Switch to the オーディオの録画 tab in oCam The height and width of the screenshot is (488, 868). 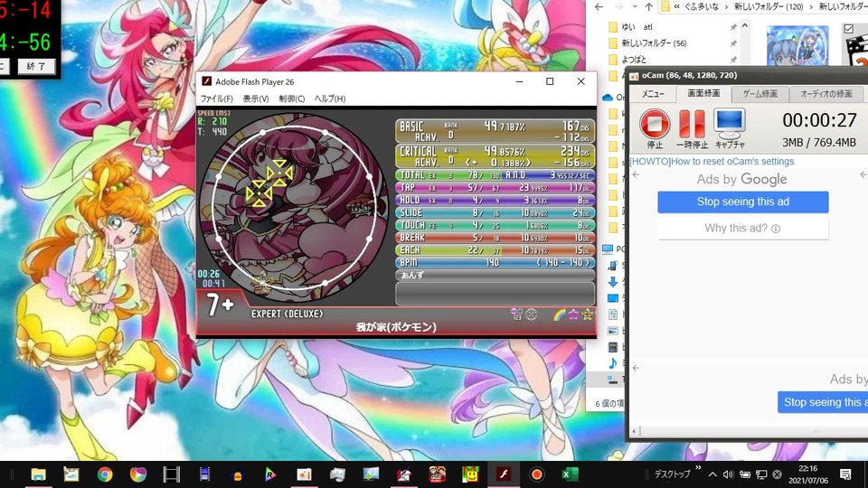[826, 94]
